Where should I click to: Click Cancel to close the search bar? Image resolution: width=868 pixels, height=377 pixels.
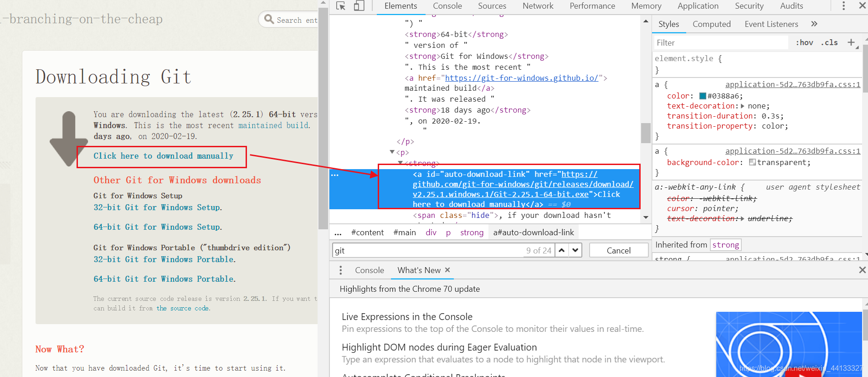coord(619,250)
